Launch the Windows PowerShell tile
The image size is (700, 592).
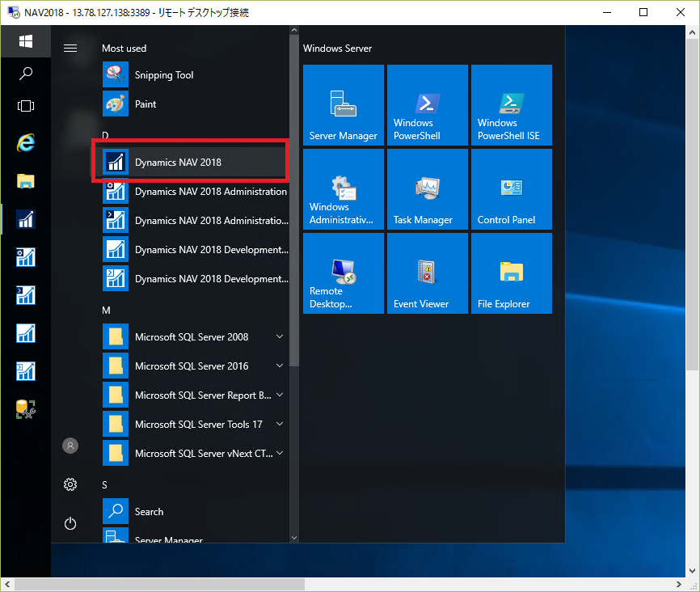coord(428,105)
